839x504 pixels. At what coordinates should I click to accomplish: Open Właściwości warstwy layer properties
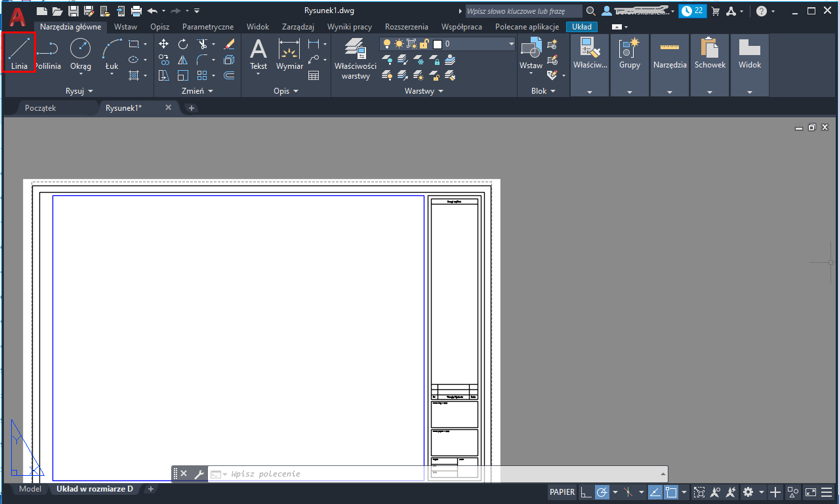point(356,58)
